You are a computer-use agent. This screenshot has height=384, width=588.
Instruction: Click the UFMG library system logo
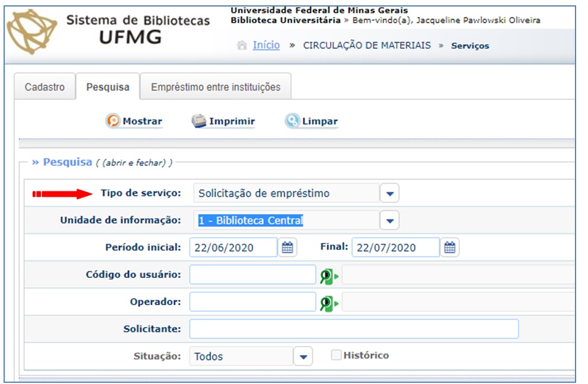point(33,31)
